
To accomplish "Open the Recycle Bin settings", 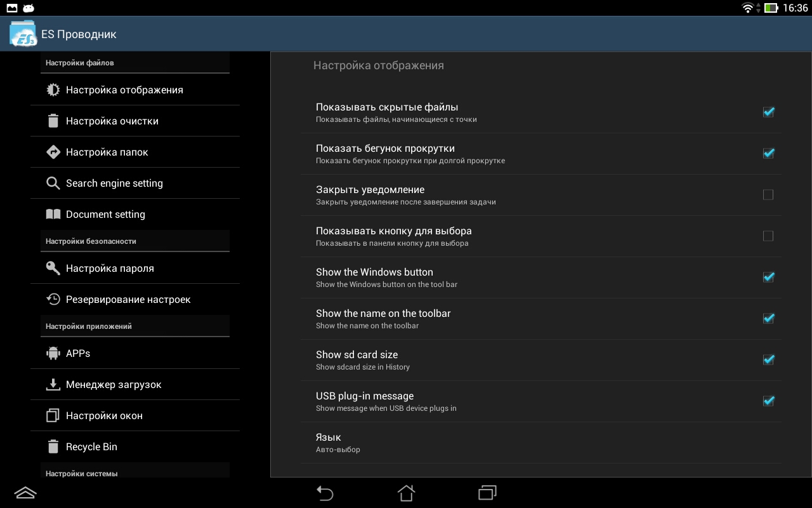I will coord(91,447).
